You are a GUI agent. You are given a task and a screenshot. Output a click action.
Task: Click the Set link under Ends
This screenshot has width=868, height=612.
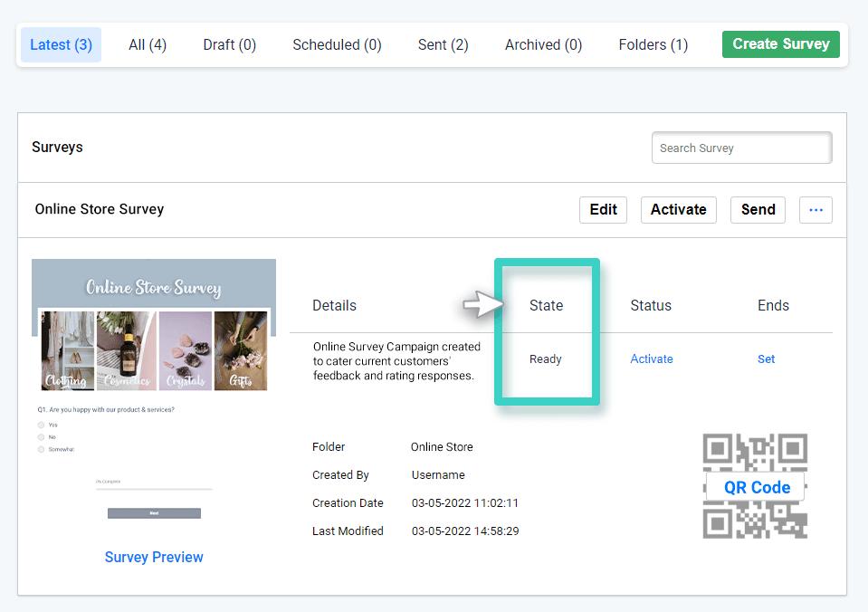766,359
